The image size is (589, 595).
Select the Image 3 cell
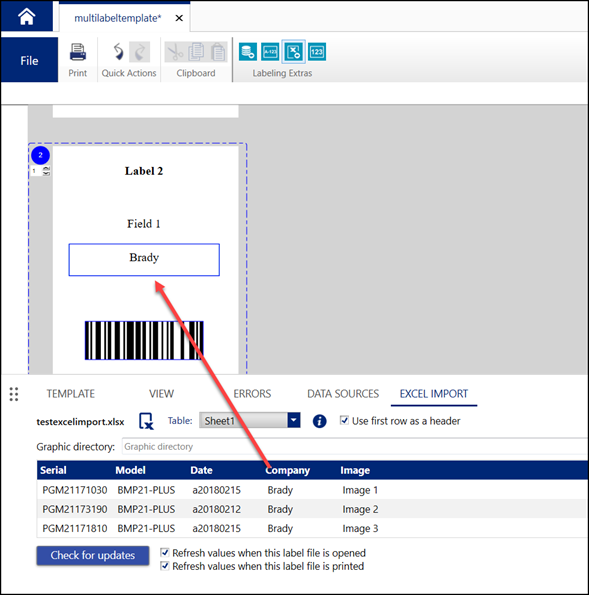360,529
